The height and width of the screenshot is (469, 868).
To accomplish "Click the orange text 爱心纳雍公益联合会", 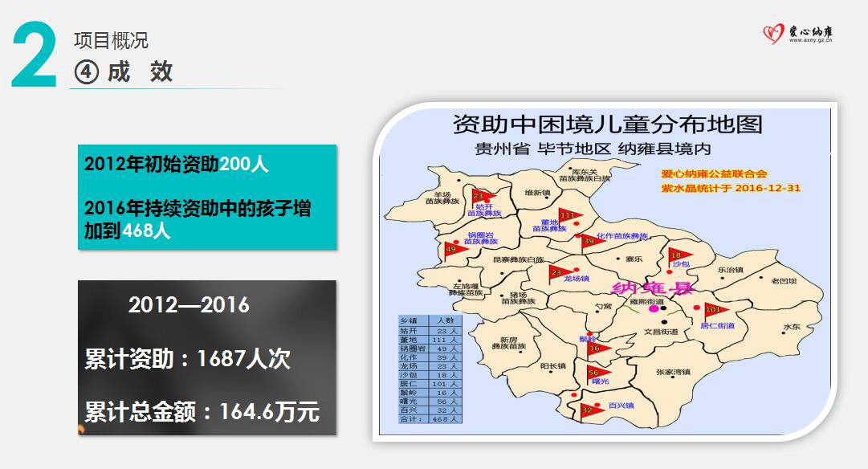I will (714, 174).
